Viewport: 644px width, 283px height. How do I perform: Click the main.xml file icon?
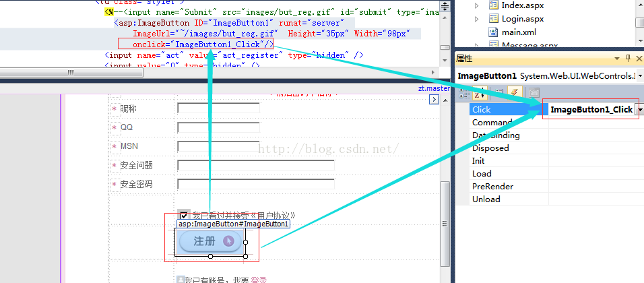[493, 32]
